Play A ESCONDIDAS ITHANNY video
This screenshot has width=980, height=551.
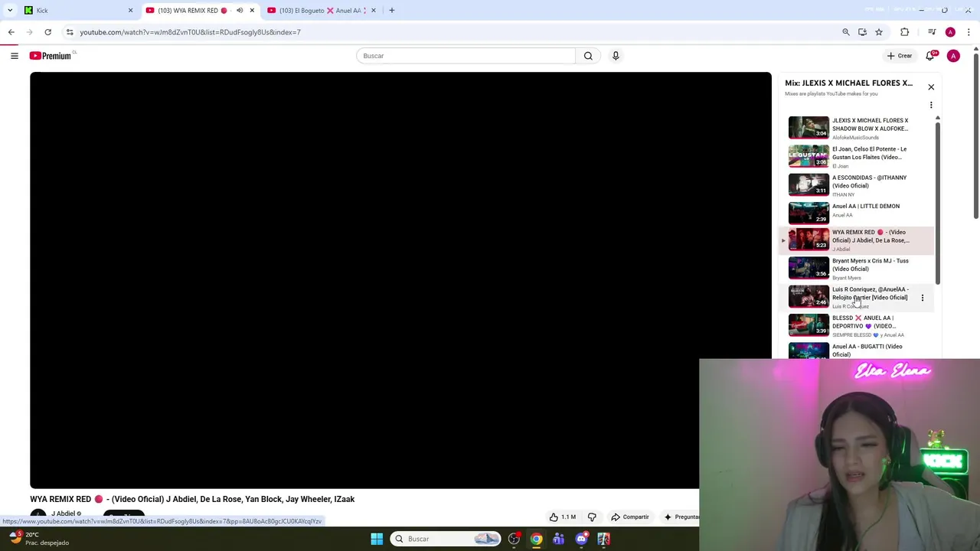(856, 184)
